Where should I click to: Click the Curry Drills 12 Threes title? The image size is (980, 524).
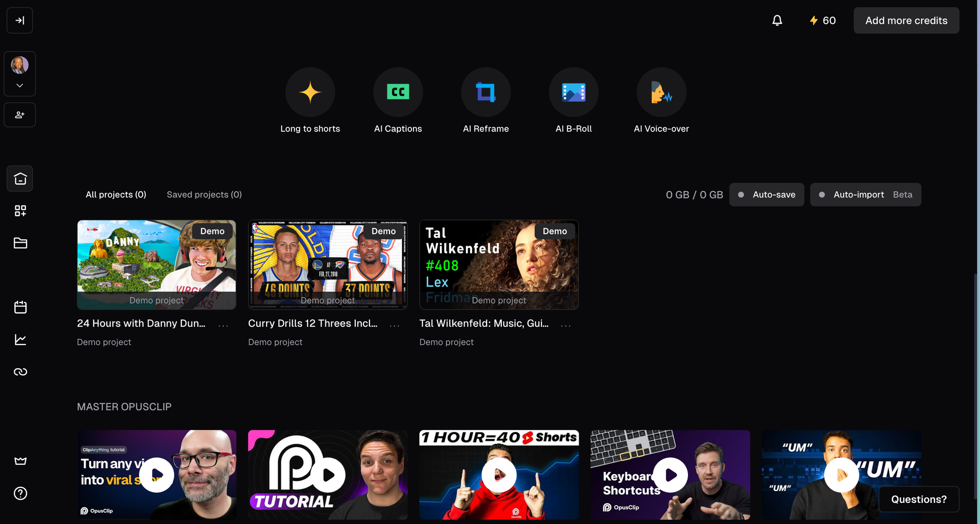[313, 324]
